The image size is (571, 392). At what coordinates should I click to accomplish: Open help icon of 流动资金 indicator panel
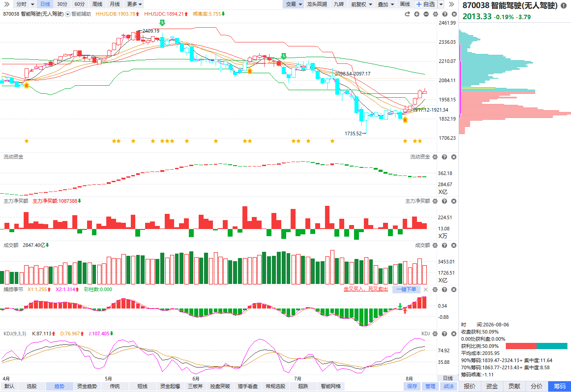(x=445, y=157)
